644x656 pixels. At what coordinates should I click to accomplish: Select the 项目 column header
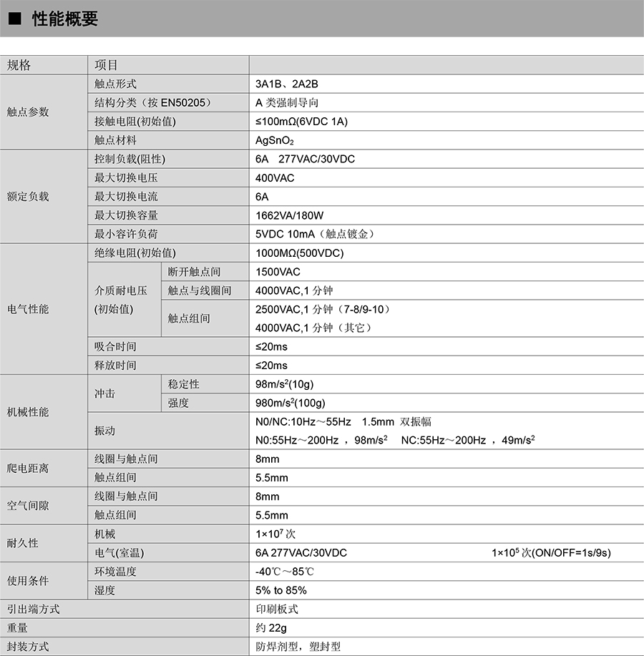pos(106,65)
